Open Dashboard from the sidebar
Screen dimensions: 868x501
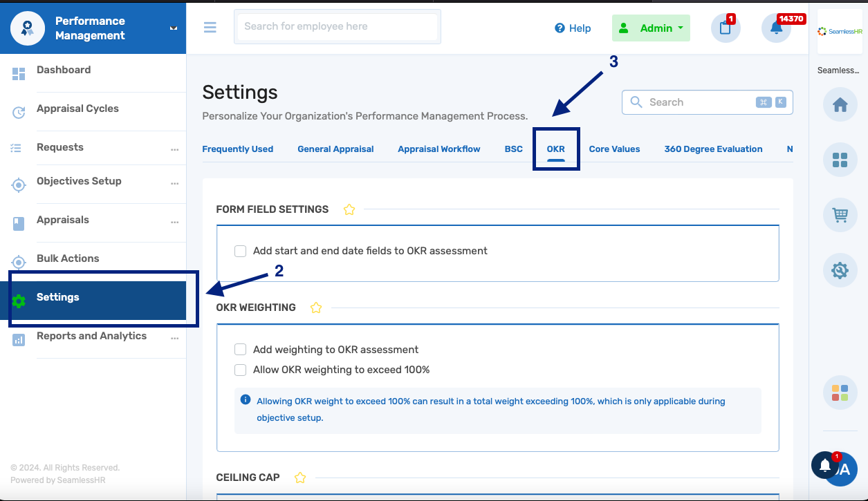(64, 70)
